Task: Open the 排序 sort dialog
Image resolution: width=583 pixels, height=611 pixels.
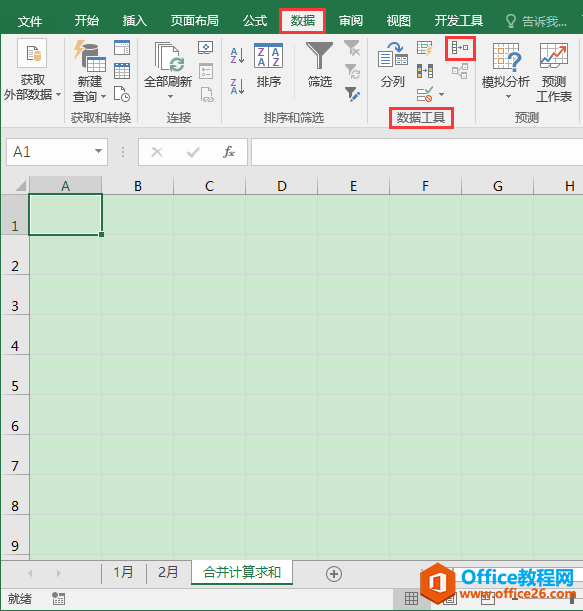Action: 269,65
